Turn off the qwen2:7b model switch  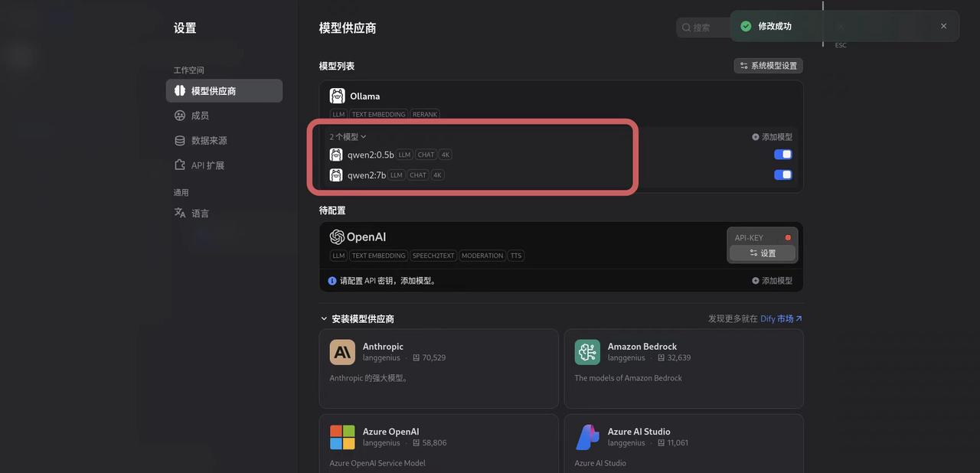(782, 174)
